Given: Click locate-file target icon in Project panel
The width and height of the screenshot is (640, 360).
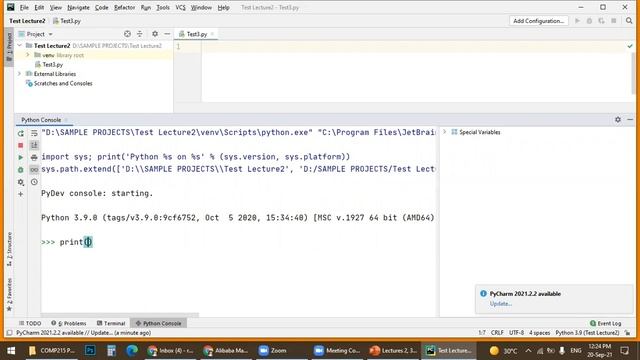Looking at the screenshot, I should (x=127, y=34).
